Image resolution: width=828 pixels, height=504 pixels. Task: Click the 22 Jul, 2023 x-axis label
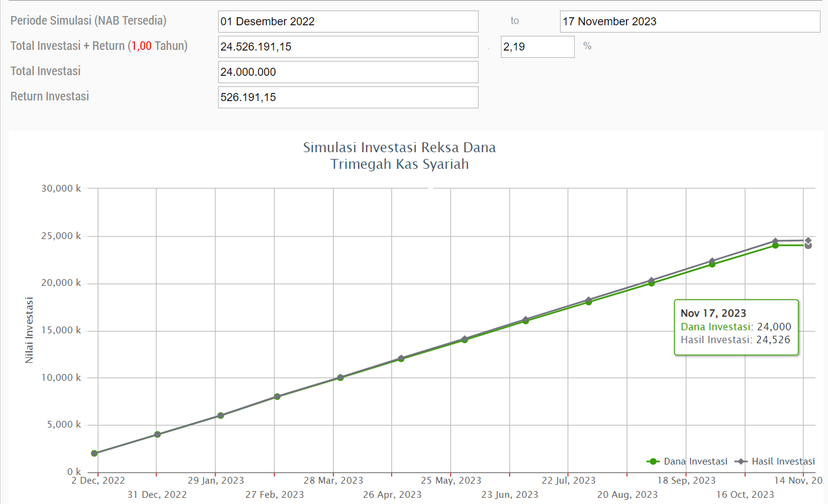(x=569, y=481)
